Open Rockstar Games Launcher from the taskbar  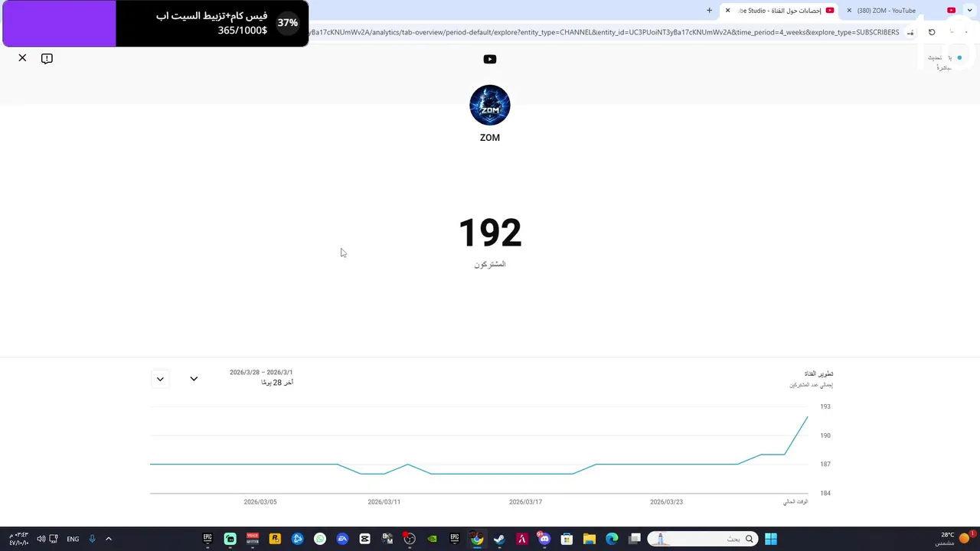[275, 539]
